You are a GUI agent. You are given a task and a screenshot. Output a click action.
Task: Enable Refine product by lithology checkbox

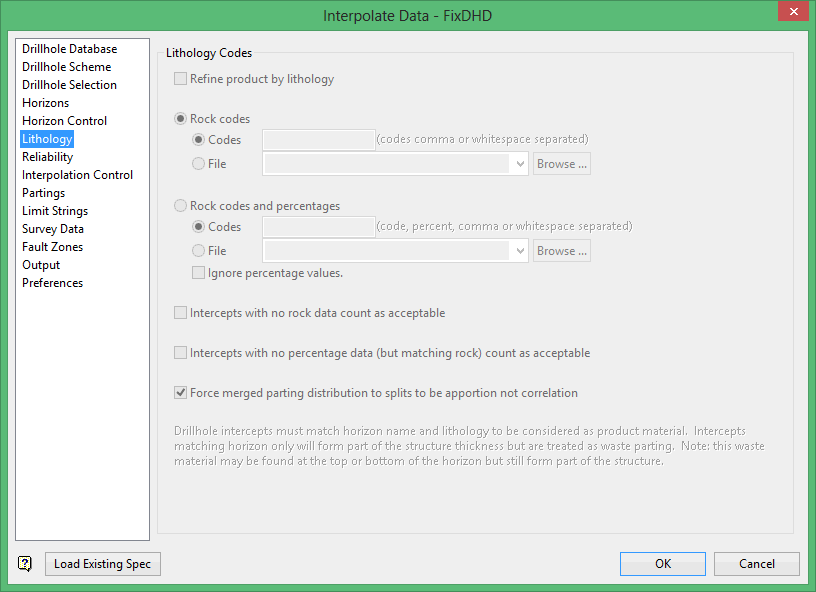tap(181, 79)
